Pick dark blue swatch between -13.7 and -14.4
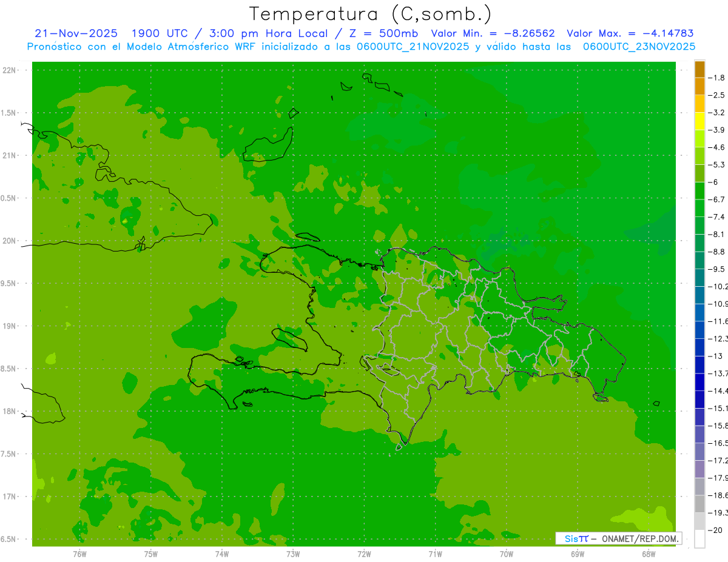728x562 pixels. (699, 382)
